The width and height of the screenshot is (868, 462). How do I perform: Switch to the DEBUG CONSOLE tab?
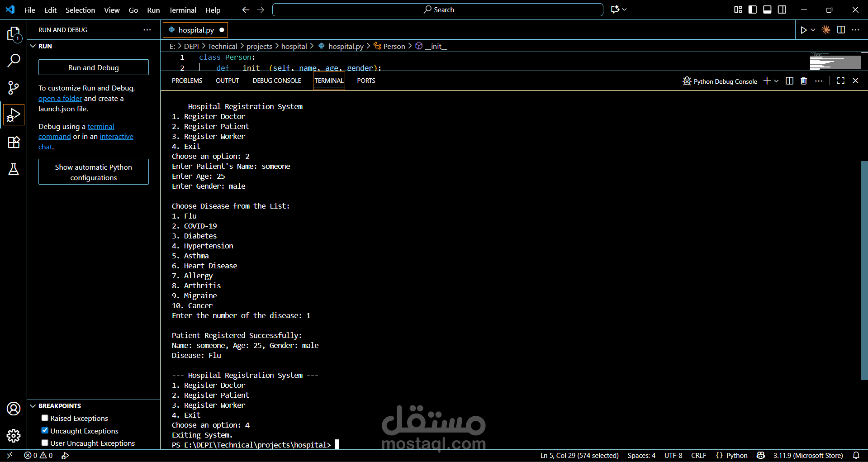(x=277, y=81)
